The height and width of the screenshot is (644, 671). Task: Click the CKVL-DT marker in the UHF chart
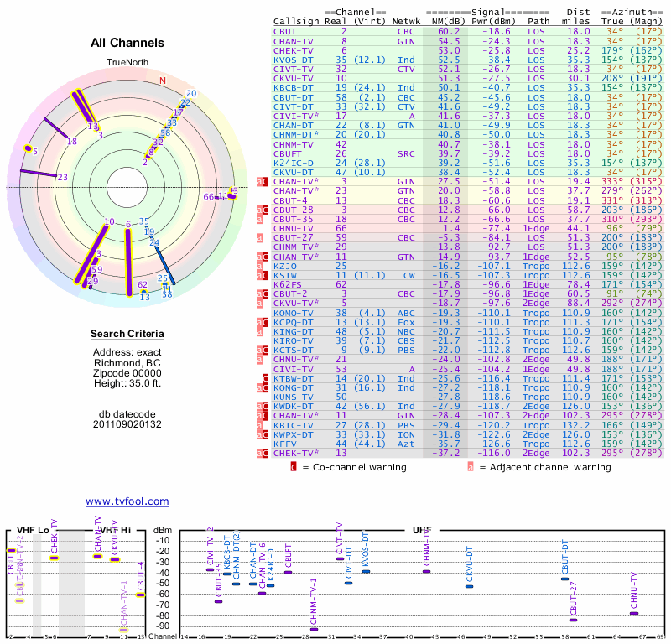[469, 586]
